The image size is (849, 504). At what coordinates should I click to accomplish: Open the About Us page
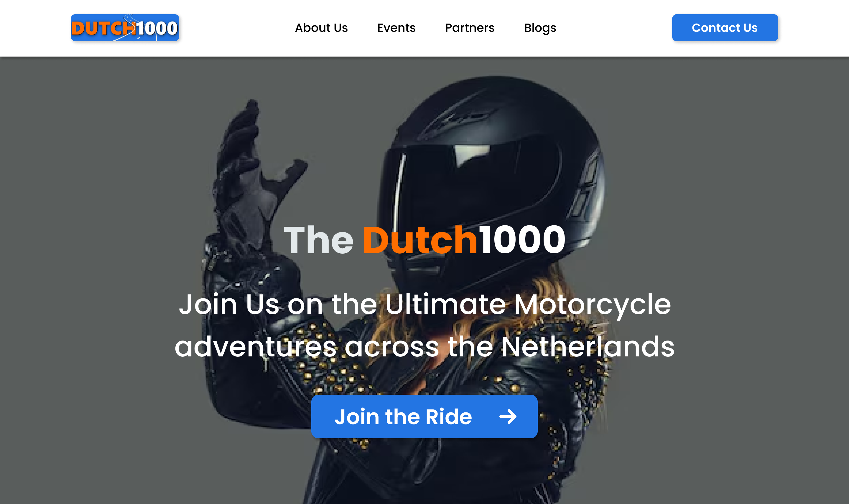(x=321, y=27)
